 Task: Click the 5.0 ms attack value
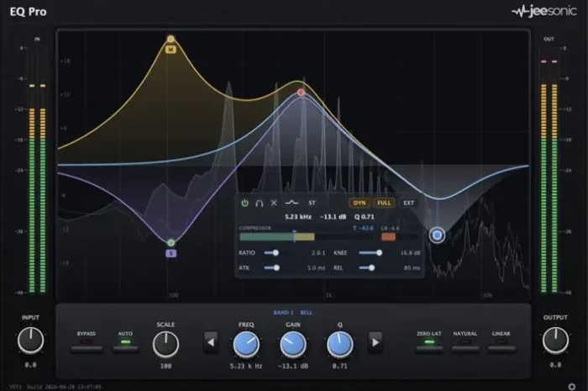click(316, 268)
